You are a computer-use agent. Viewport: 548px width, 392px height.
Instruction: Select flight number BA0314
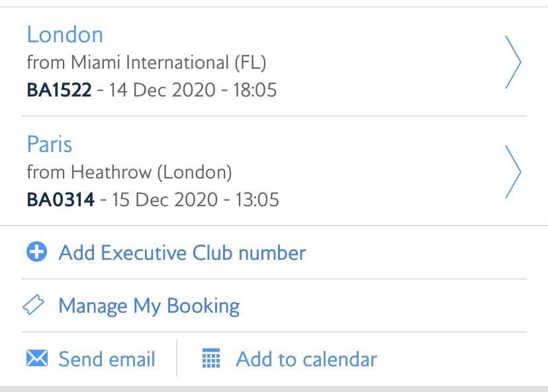61,200
